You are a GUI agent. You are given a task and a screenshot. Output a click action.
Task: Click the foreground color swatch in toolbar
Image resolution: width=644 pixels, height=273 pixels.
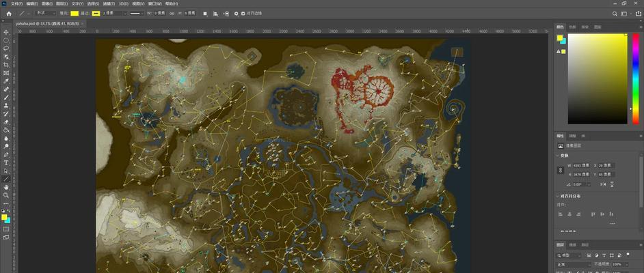pos(4,217)
